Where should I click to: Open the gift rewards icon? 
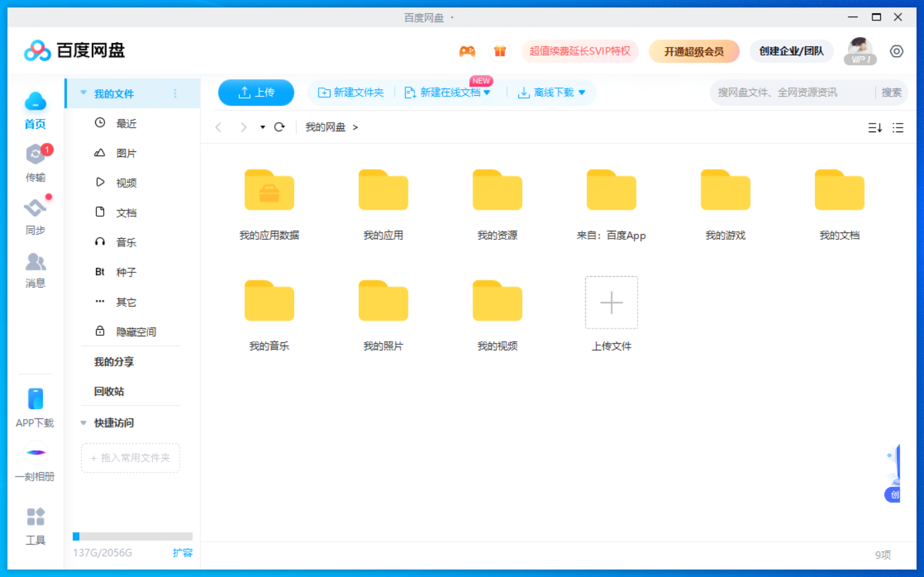(x=500, y=51)
